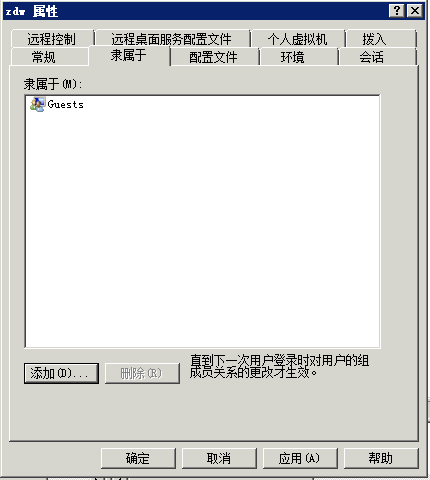Switch to the 配置文件 tab
430x480 pixels.
coord(213,57)
